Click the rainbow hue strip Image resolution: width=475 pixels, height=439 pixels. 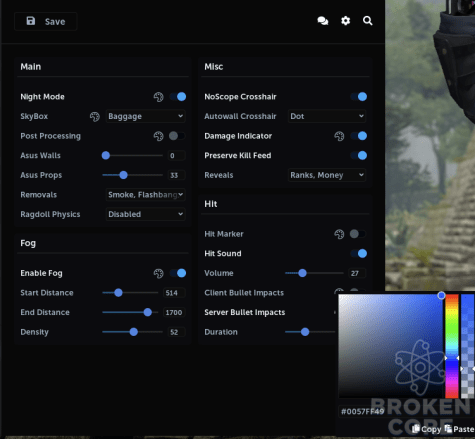point(452,346)
